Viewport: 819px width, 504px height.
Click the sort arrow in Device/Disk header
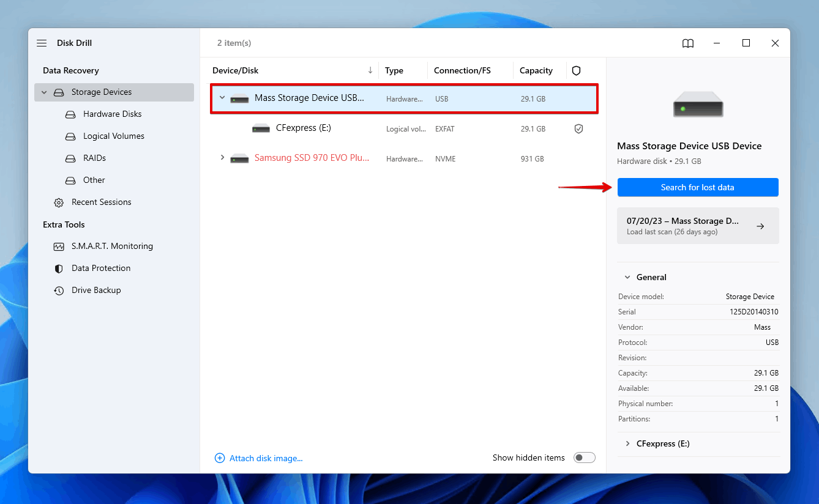tap(370, 70)
